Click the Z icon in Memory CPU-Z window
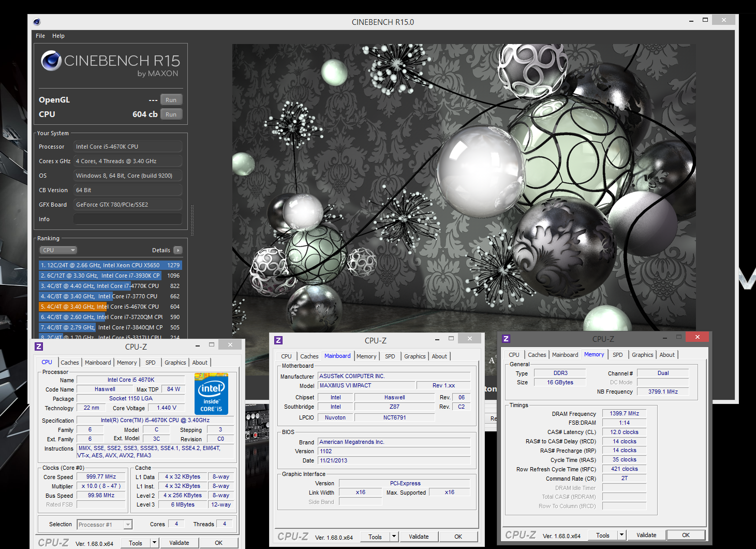The image size is (756, 549). (506, 339)
